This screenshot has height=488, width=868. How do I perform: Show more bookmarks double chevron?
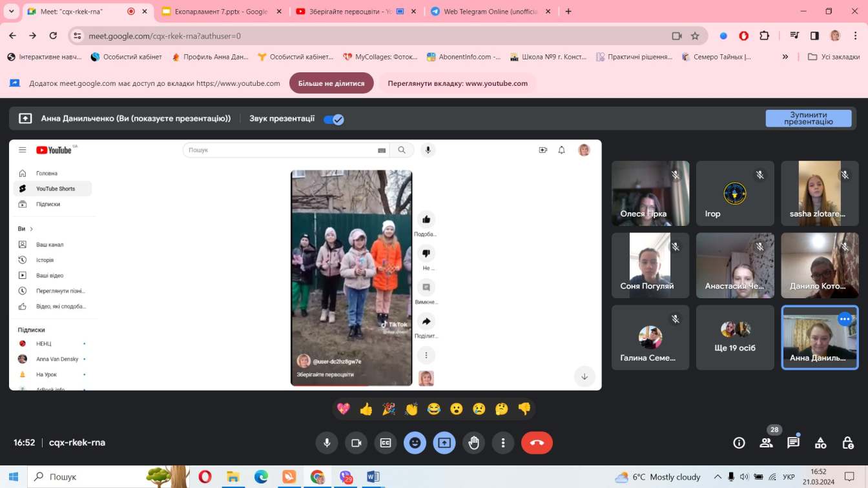click(x=785, y=57)
